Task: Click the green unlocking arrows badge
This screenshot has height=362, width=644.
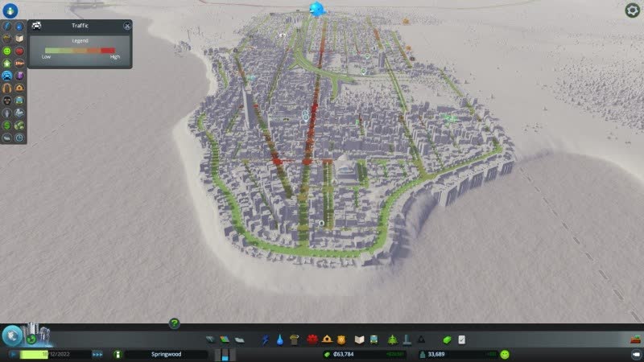Action: pyautogui.click(x=31, y=339)
